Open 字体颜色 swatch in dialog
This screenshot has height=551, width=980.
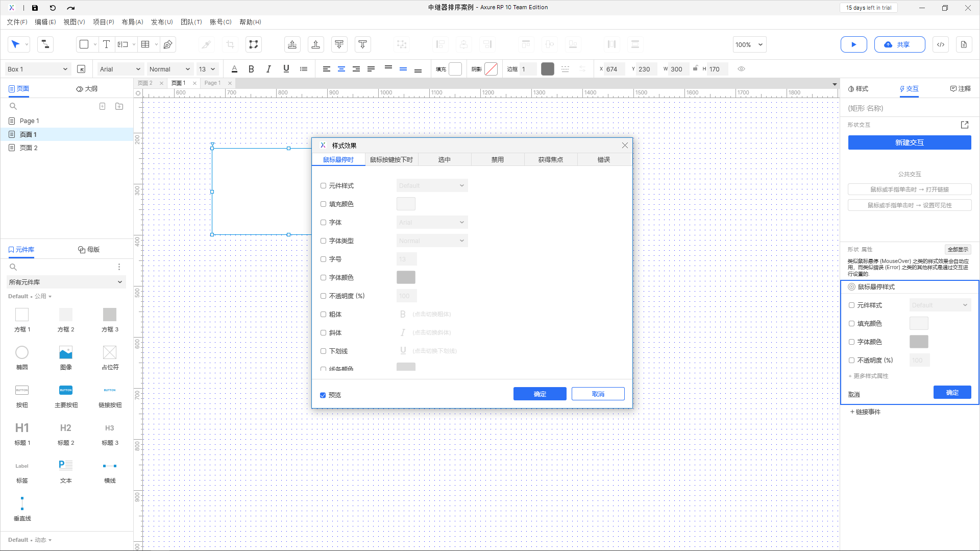click(x=406, y=278)
